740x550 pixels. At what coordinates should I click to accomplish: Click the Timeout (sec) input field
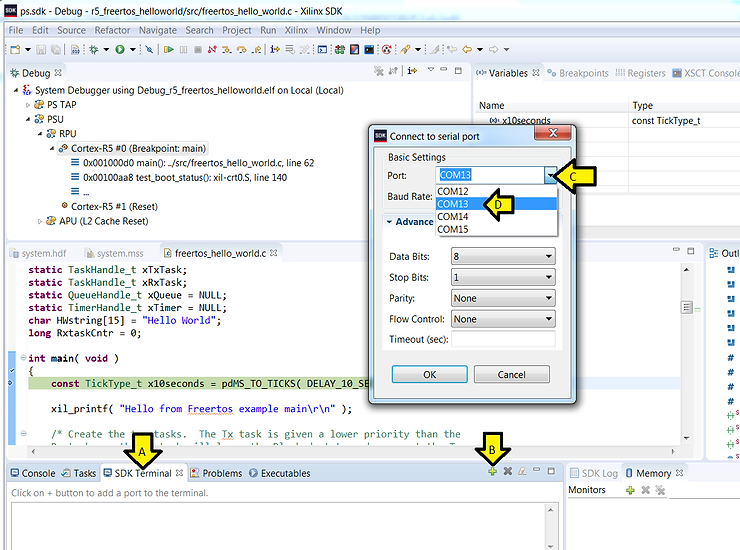tap(502, 340)
